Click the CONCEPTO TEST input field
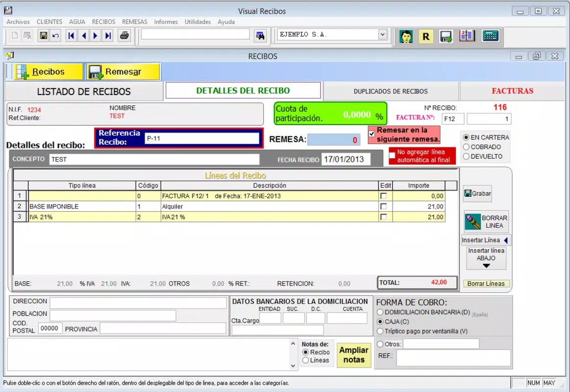 click(x=154, y=159)
